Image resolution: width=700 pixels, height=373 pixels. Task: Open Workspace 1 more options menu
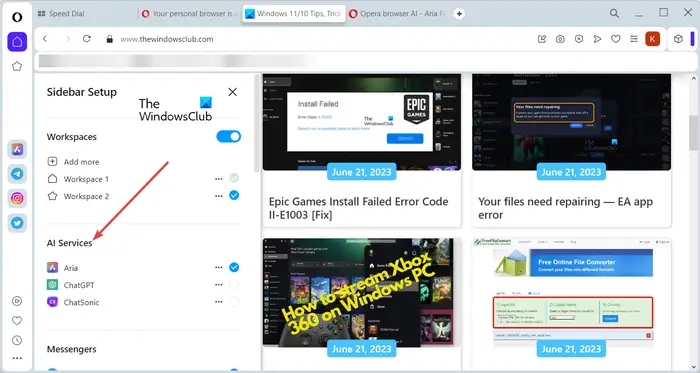click(x=218, y=178)
